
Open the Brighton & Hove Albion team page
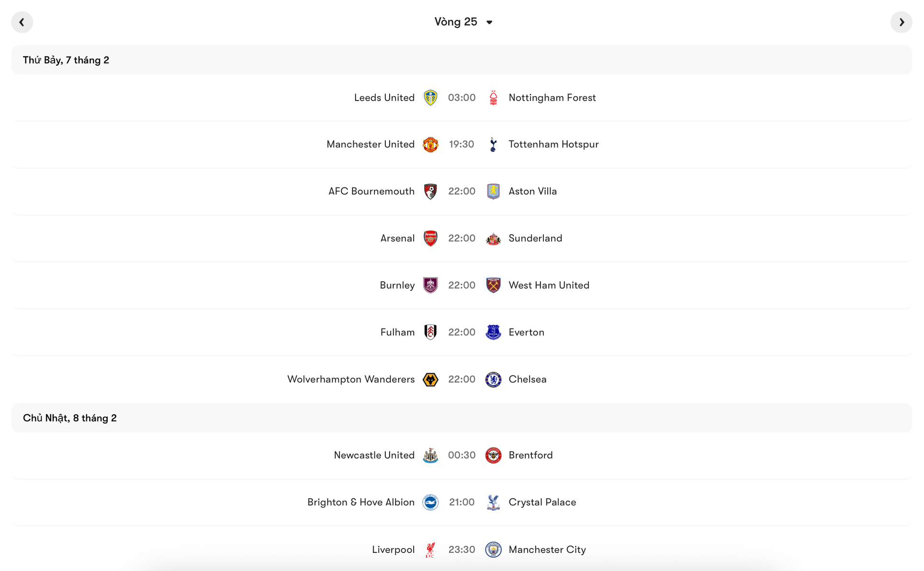(x=361, y=502)
